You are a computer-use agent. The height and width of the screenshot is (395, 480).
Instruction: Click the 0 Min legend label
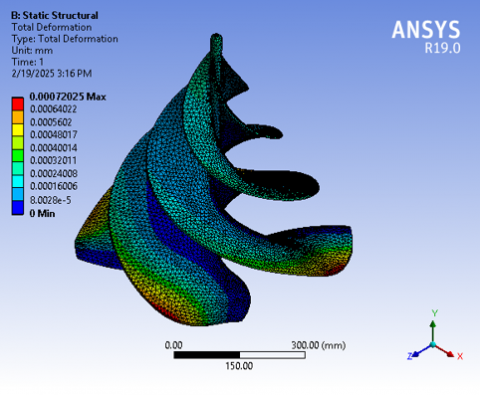tap(42, 213)
